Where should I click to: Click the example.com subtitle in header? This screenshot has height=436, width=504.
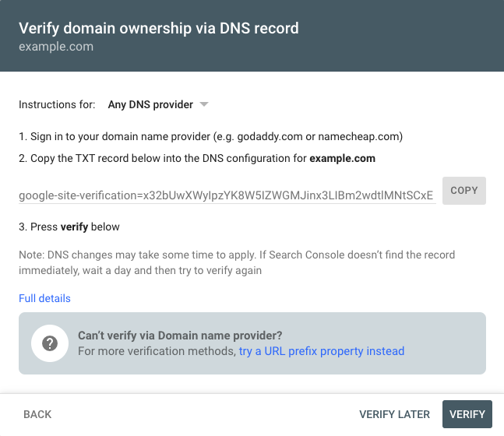[x=56, y=47]
